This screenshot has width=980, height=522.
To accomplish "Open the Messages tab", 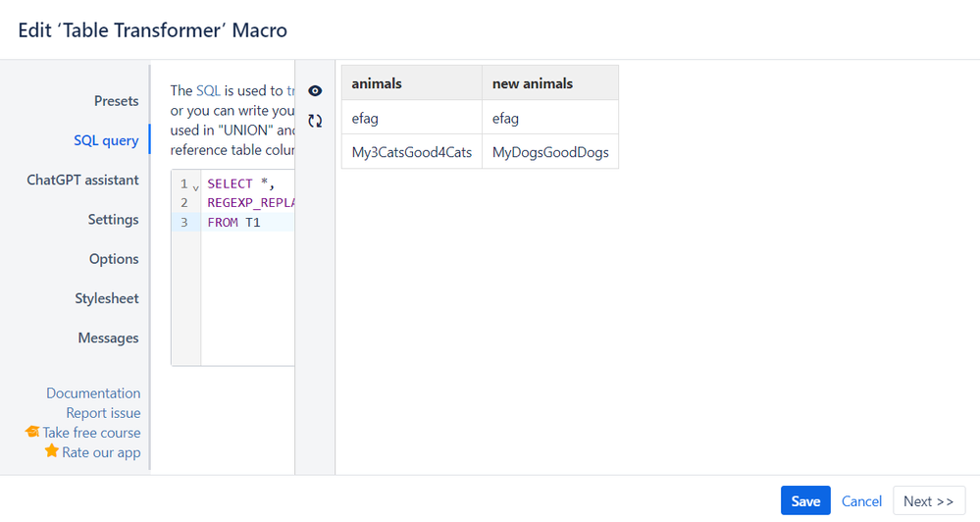I will [108, 338].
